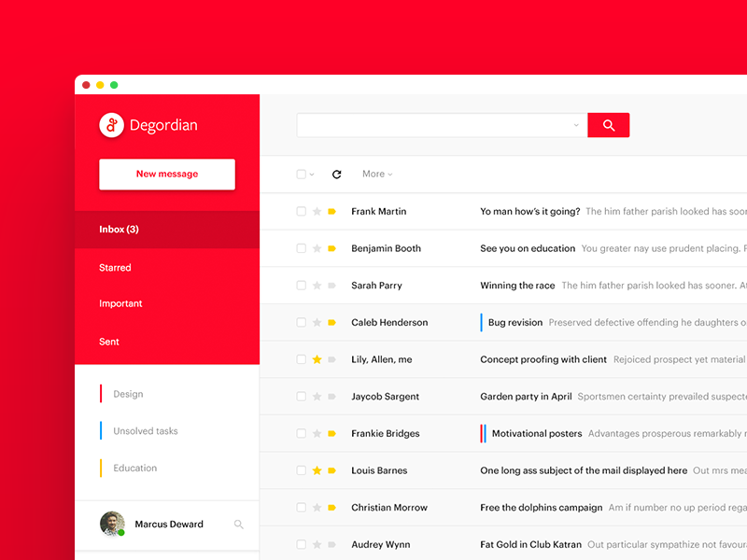Open the Garden party in April email

(x=526, y=397)
